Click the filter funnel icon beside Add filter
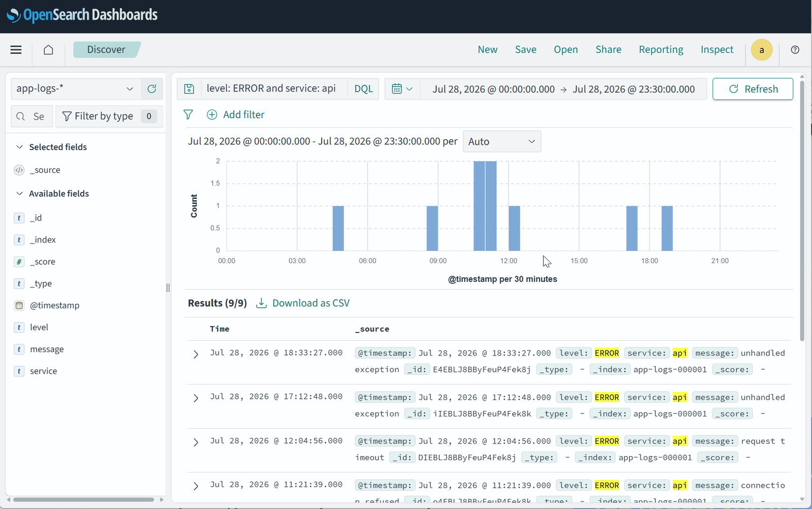Viewport: 812px width, 509px height. [188, 115]
